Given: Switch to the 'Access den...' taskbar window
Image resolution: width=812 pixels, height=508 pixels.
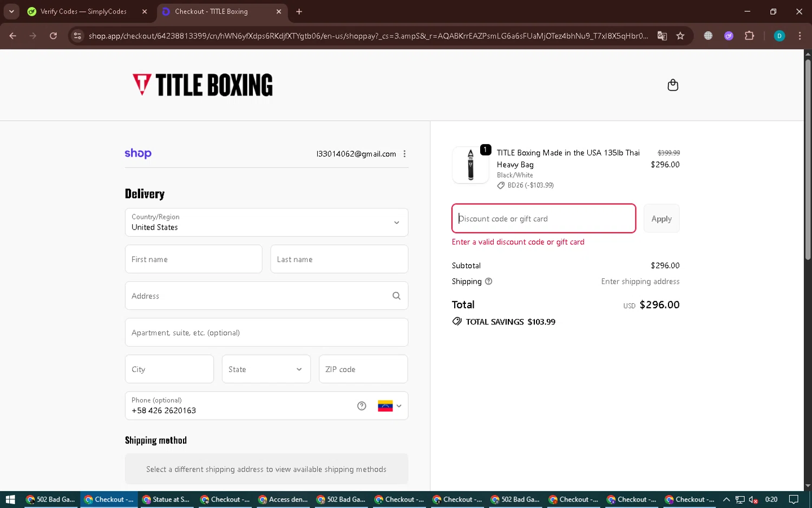Looking at the screenshot, I should [283, 499].
